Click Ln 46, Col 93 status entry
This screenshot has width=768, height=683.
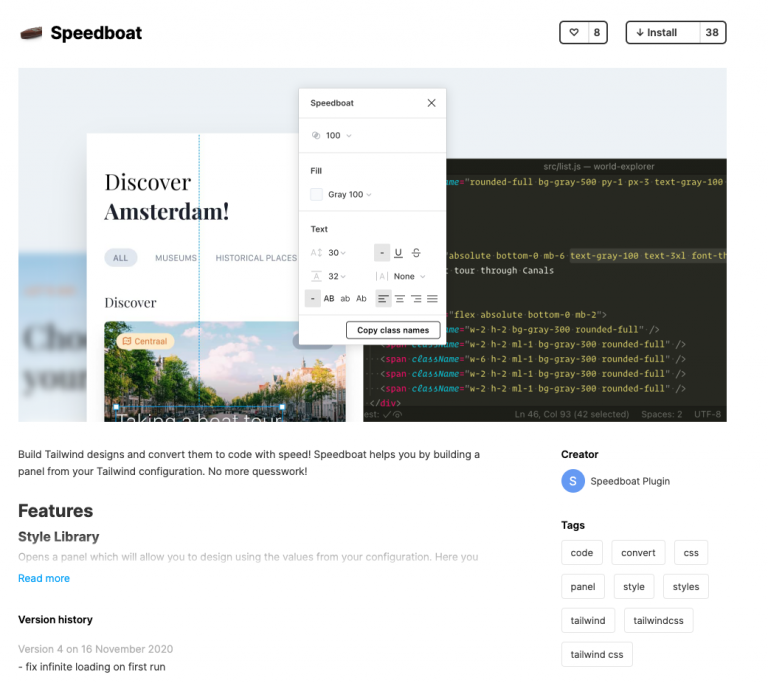(x=572, y=414)
